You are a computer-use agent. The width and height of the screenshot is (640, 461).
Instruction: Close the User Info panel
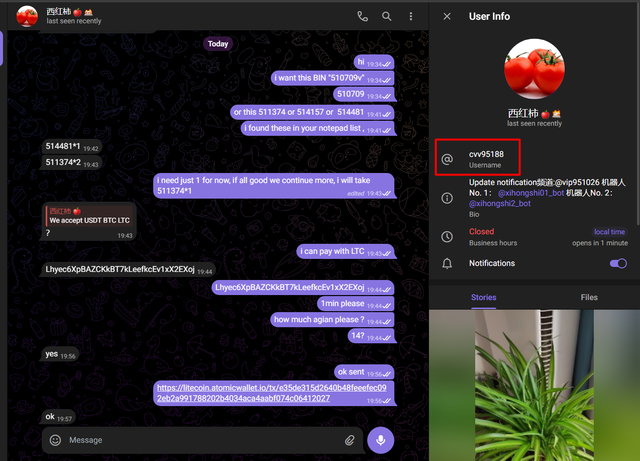[447, 16]
